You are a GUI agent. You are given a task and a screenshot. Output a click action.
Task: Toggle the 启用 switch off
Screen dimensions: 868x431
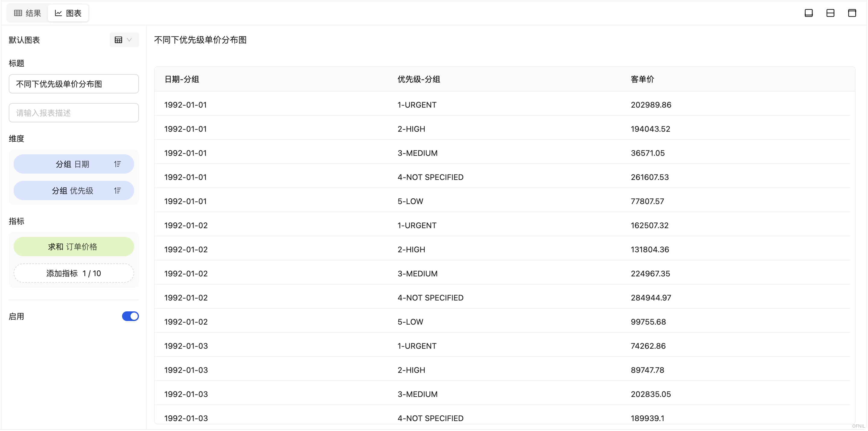131,316
